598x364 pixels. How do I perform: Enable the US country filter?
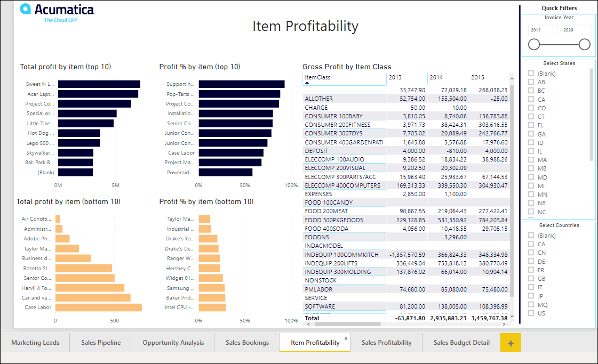click(531, 313)
